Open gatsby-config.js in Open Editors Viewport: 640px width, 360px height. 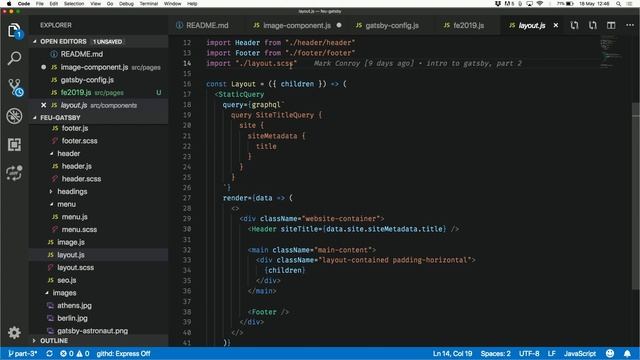[x=98, y=80]
